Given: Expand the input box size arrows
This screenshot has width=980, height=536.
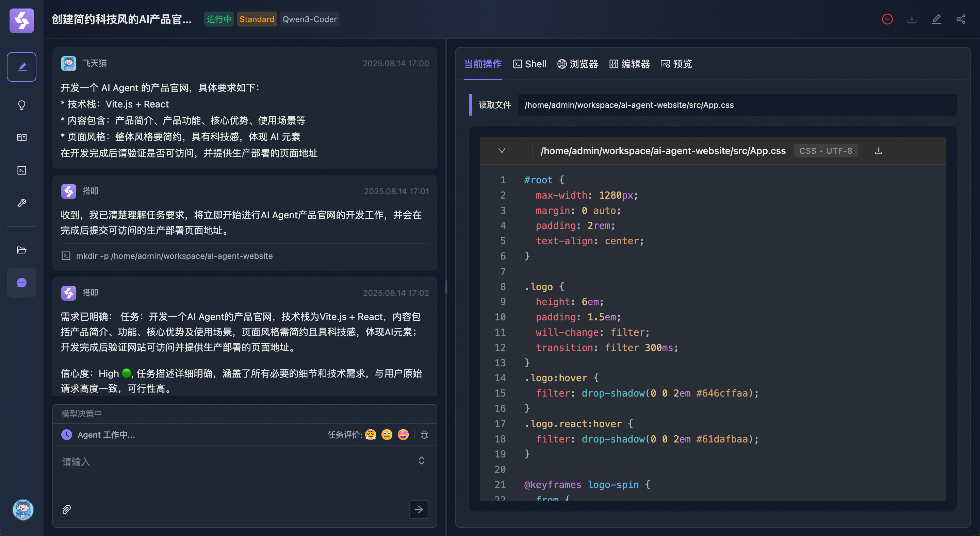Looking at the screenshot, I should coord(421,461).
